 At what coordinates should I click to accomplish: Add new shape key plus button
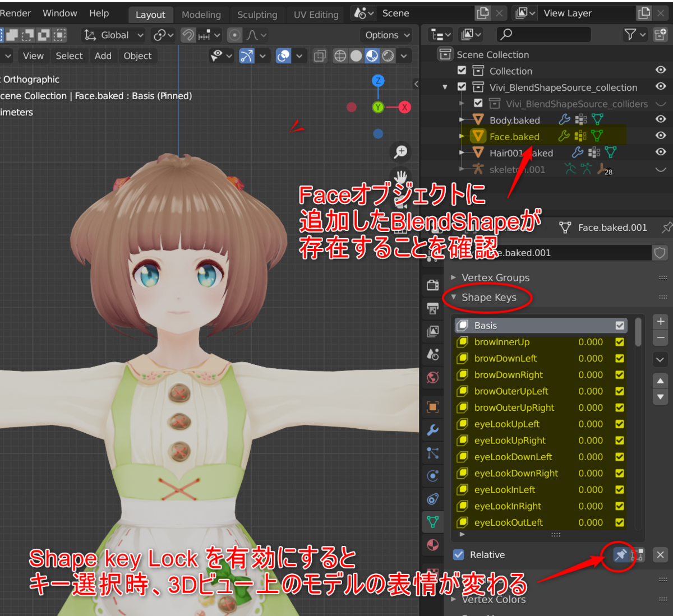click(661, 322)
